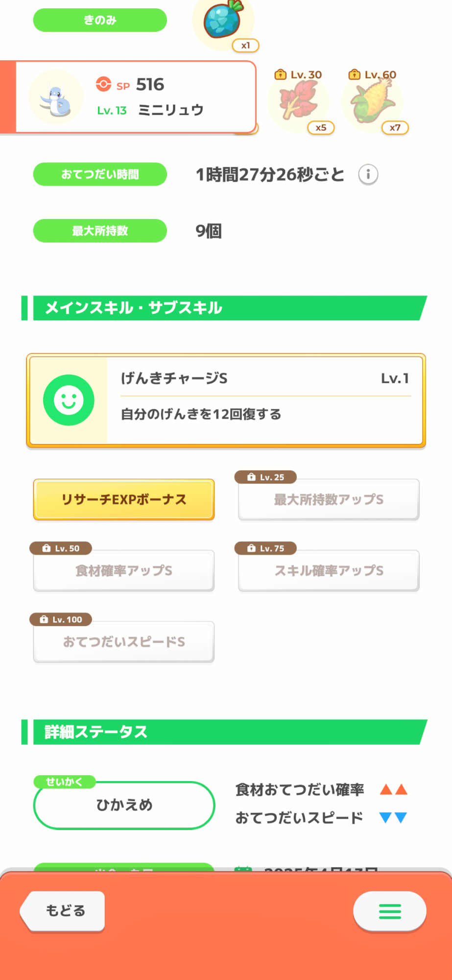Tap the helping time info icon

[x=368, y=174]
